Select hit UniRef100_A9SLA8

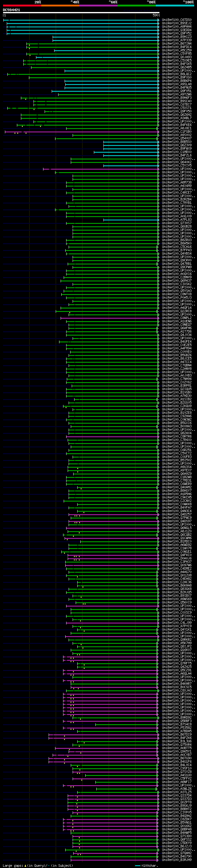click(176, 84)
